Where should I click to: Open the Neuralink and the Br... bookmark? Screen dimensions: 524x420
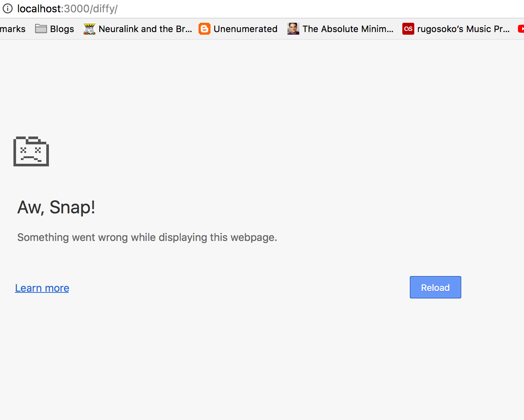138,29
